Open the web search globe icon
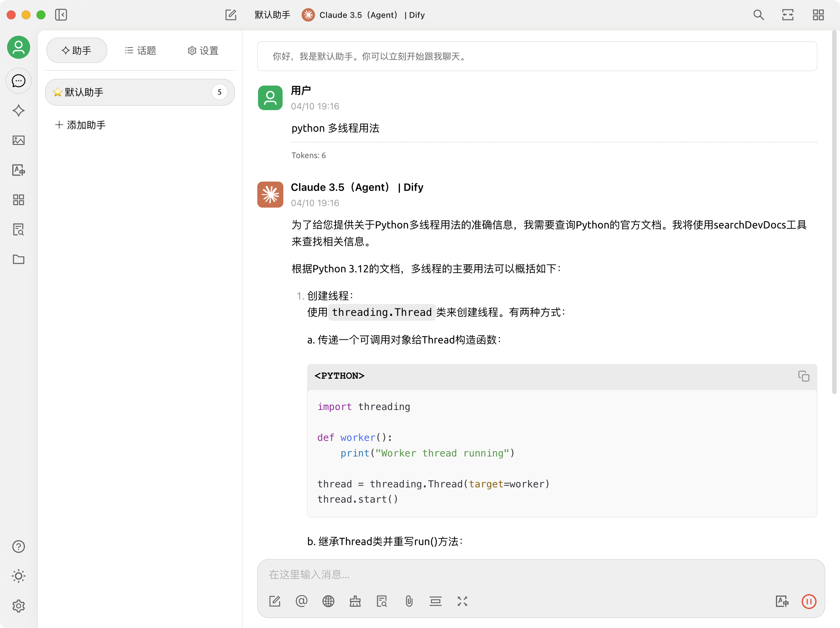Viewport: 840px width, 628px height. (x=328, y=602)
